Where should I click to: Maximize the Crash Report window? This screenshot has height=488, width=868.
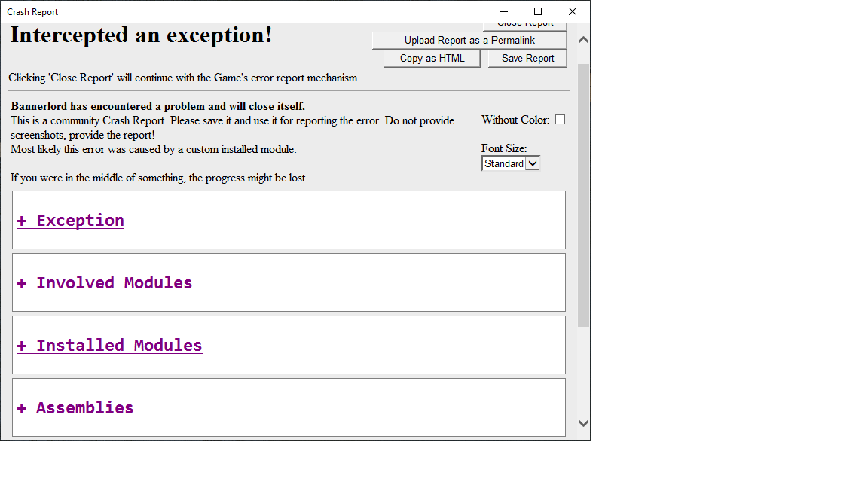coord(537,11)
